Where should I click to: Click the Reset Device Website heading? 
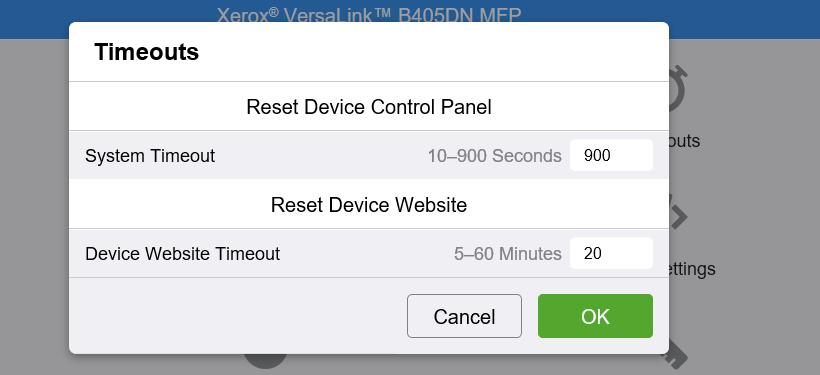point(369,205)
